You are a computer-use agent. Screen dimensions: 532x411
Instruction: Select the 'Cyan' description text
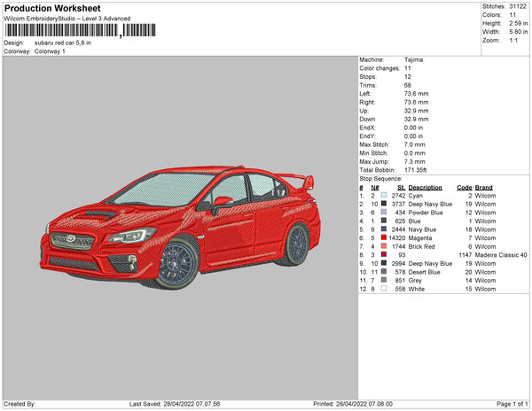[415, 196]
